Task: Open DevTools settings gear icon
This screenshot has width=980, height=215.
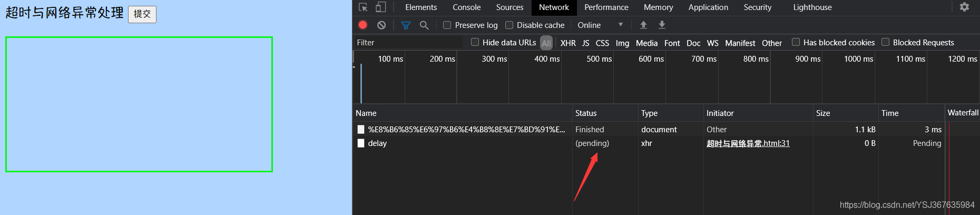Action: tap(964, 7)
